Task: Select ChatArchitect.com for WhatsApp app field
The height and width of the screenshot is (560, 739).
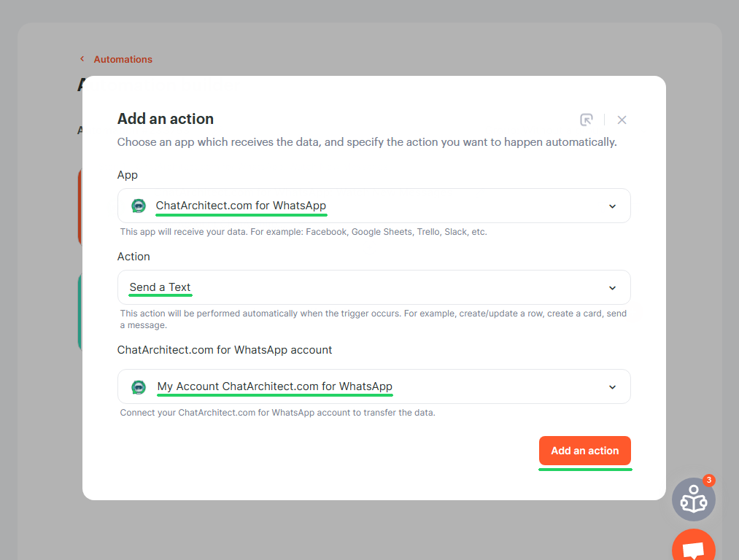Action: coord(374,206)
